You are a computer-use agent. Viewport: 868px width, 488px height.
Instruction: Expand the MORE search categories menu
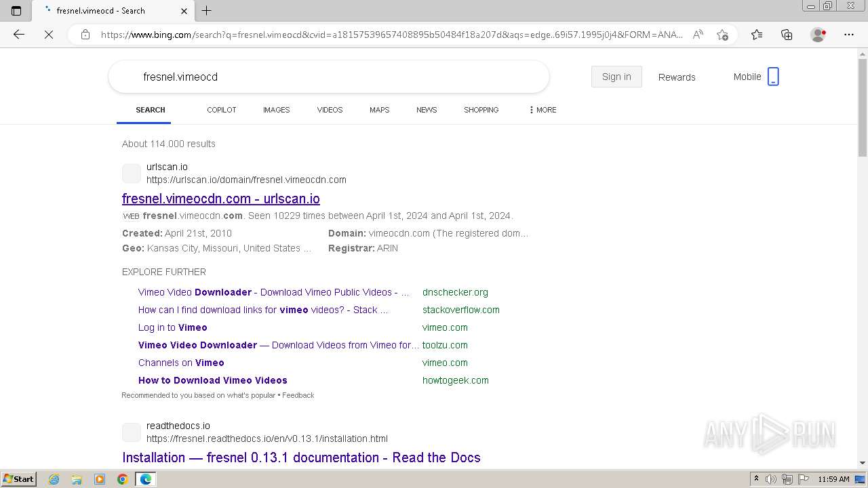click(x=542, y=110)
